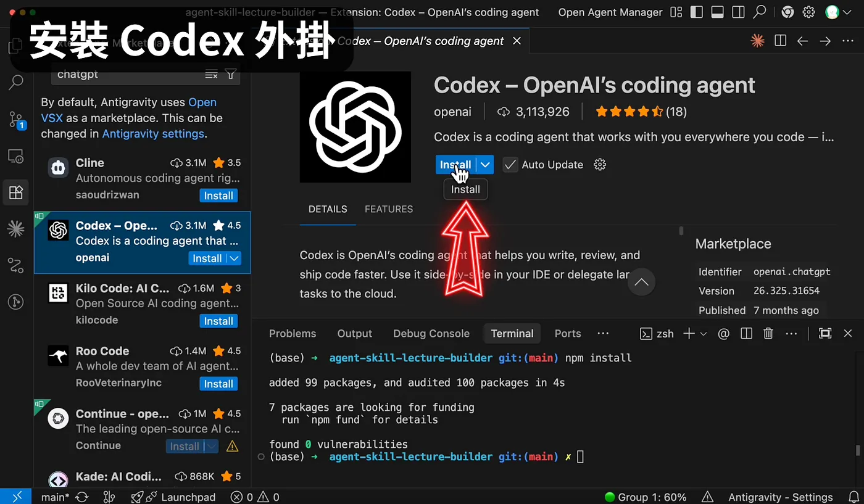The height and width of the screenshot is (504, 864).
Task: Switch to the FEATURES tab
Action: (x=389, y=209)
